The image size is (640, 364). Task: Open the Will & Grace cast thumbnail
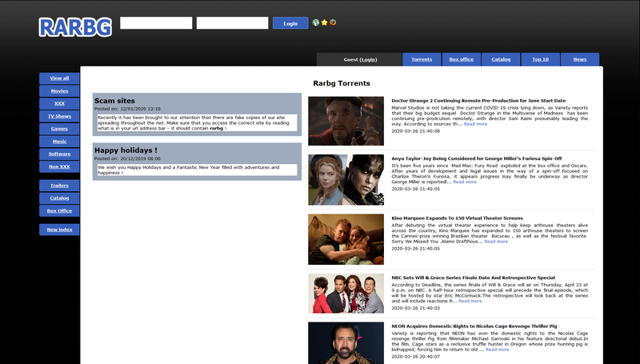(346, 294)
